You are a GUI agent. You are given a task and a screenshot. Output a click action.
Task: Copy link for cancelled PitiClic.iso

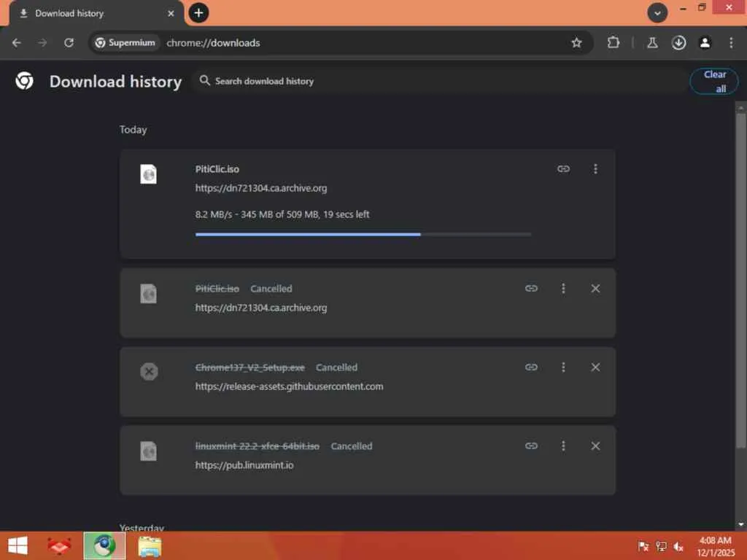(531, 289)
